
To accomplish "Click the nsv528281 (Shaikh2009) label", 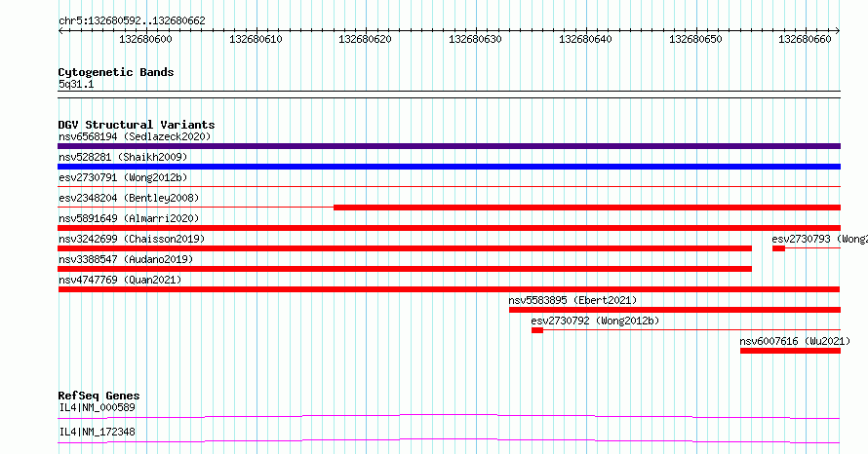I will coord(123,157).
